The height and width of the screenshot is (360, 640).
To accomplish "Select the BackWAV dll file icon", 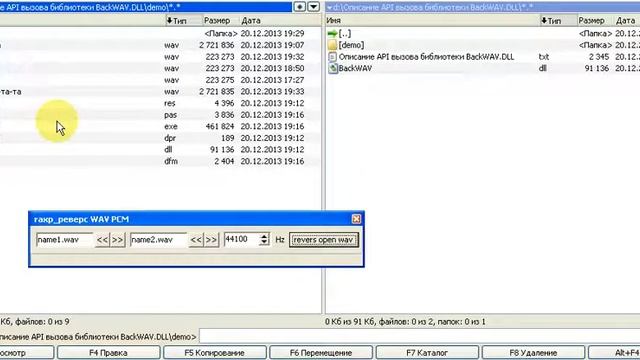I will [333, 68].
